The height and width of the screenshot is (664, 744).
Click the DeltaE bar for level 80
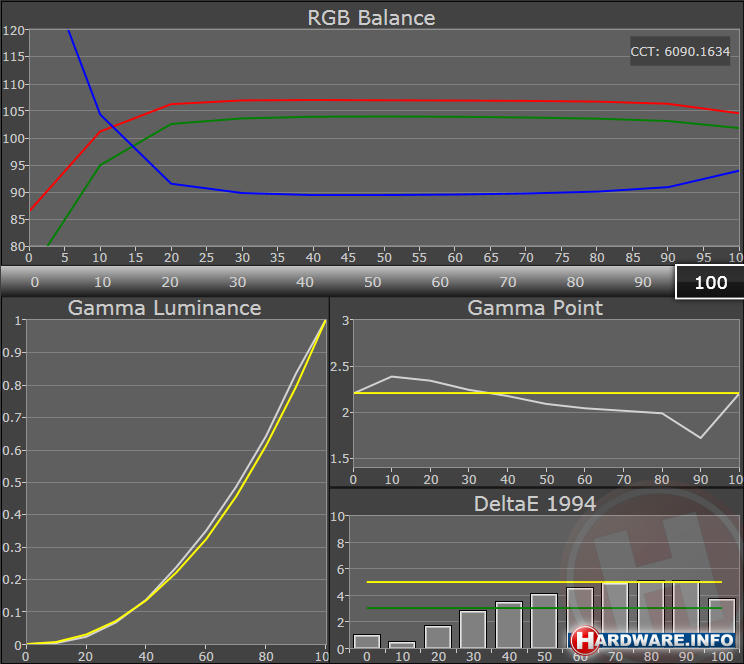coord(651,615)
